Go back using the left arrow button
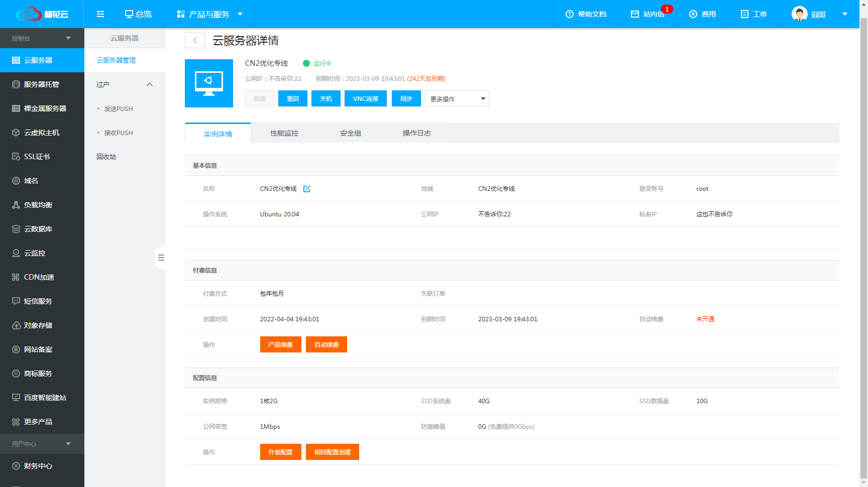The width and height of the screenshot is (868, 487). tap(195, 40)
